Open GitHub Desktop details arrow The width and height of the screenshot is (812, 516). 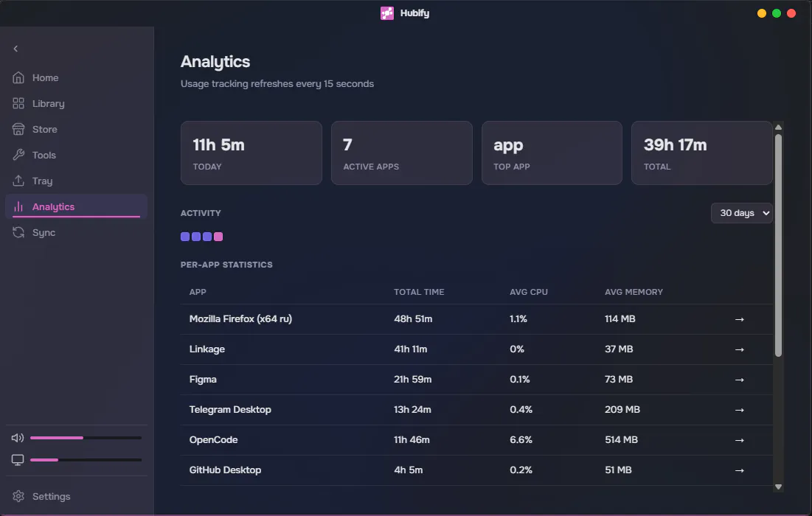click(x=740, y=470)
